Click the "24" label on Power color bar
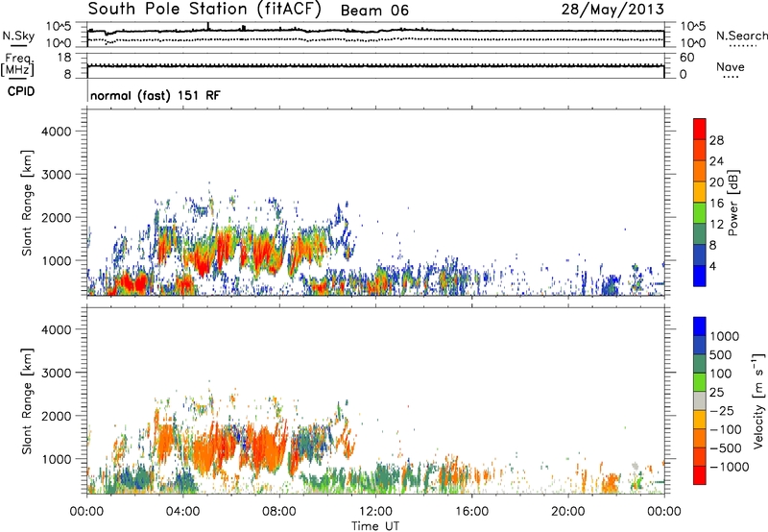The width and height of the screenshot is (768, 532). coord(716,161)
